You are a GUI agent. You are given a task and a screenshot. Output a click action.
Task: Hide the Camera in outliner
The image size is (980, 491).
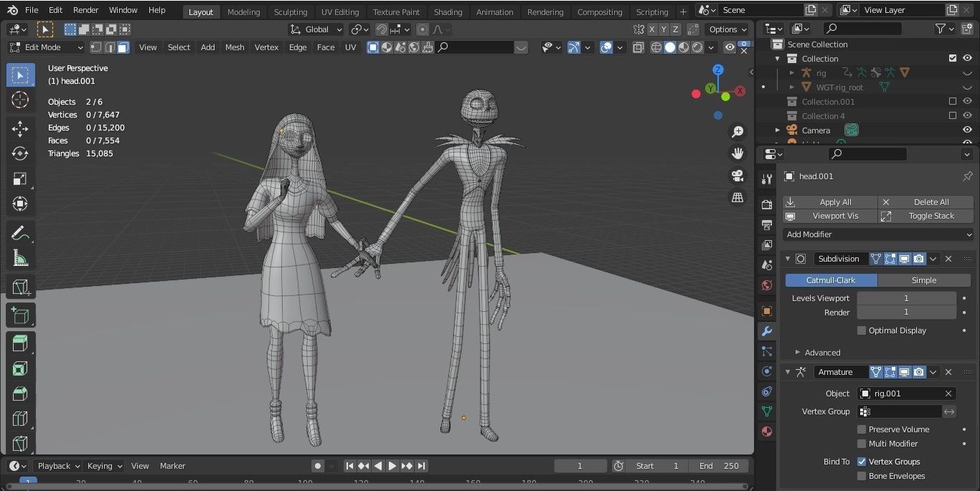[967, 130]
